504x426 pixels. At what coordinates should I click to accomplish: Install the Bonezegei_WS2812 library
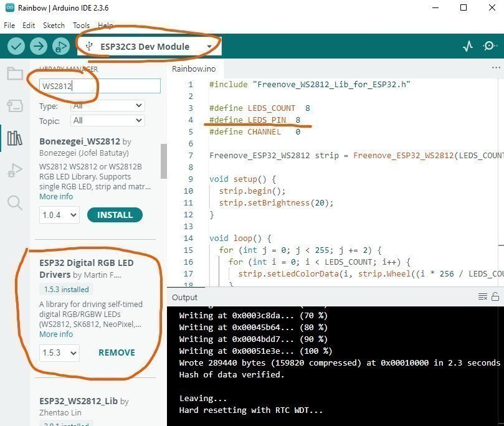(115, 215)
